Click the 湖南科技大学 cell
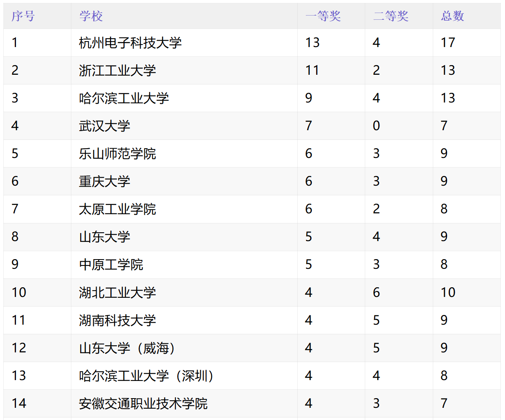 [117, 320]
